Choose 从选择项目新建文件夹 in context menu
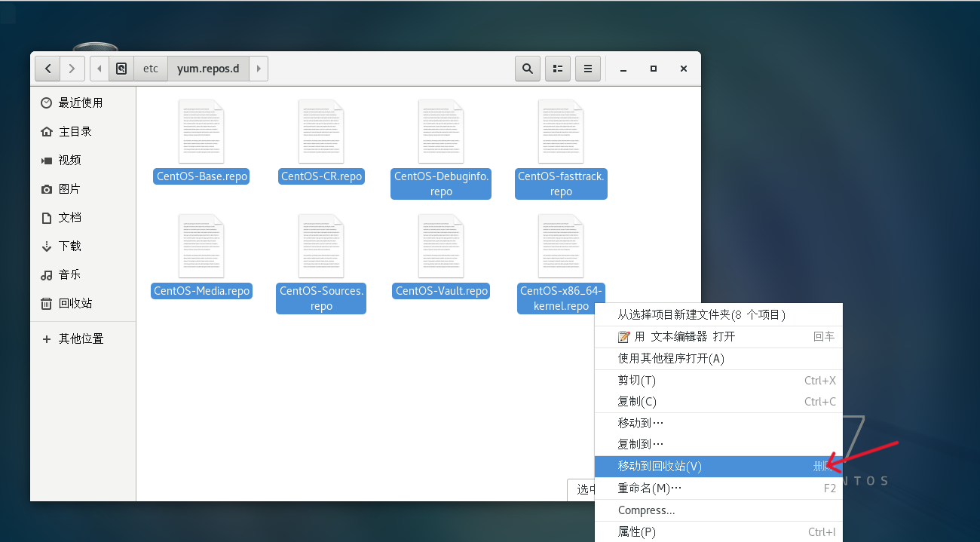Screen dimensions: 980x542 coord(718,314)
